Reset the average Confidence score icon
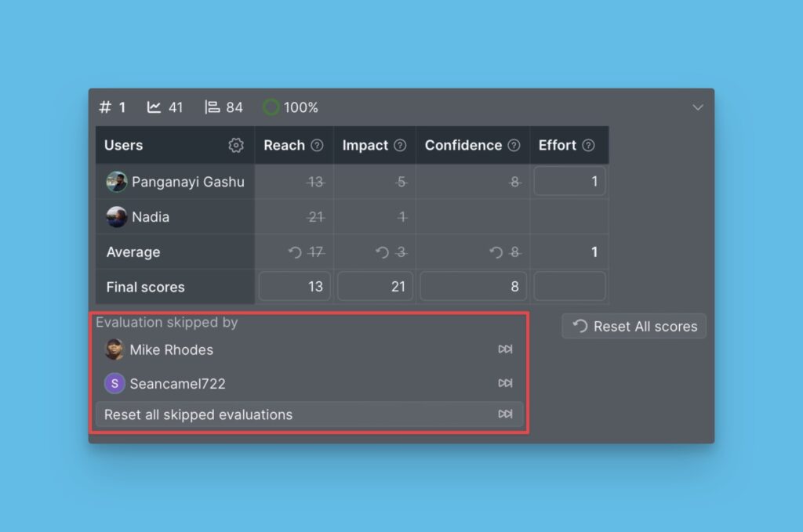This screenshot has width=803, height=532. pyautogui.click(x=496, y=252)
